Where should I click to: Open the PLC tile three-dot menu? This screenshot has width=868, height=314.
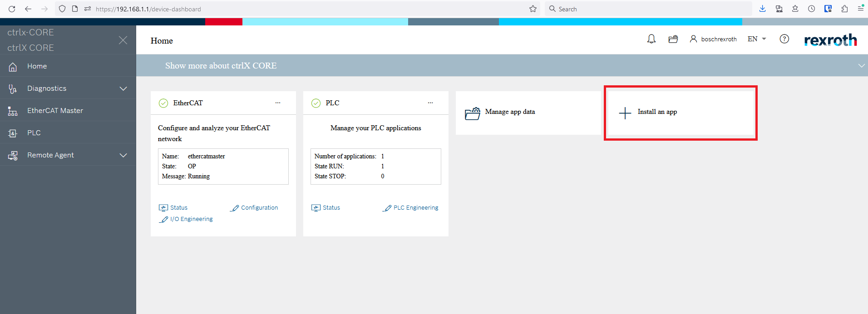tap(430, 103)
